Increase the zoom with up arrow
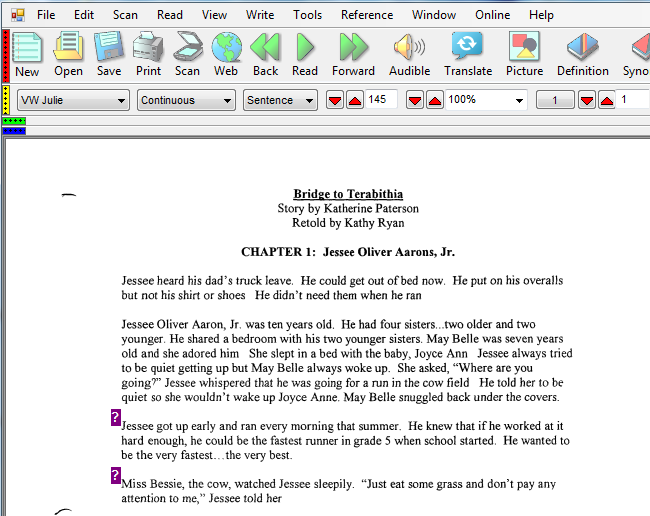 pos(434,100)
